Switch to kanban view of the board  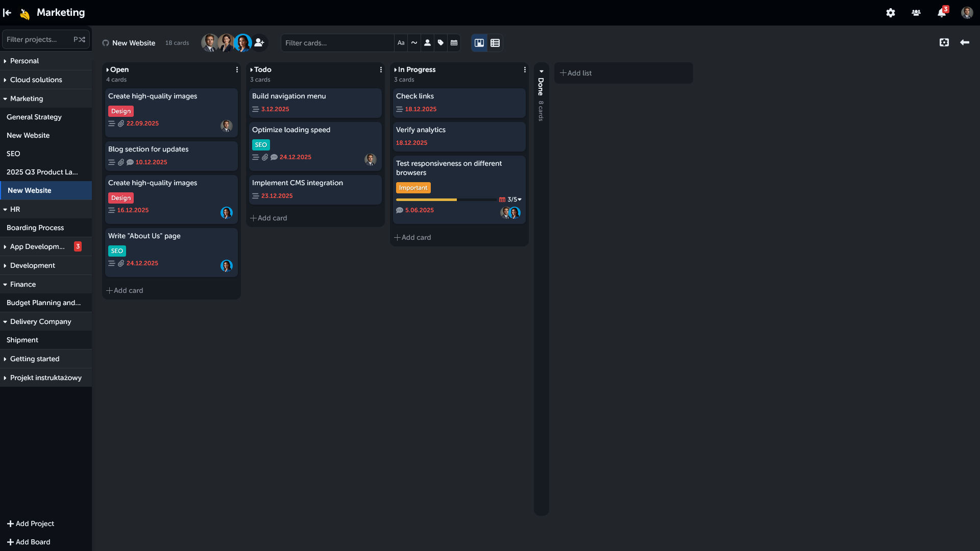tap(479, 43)
